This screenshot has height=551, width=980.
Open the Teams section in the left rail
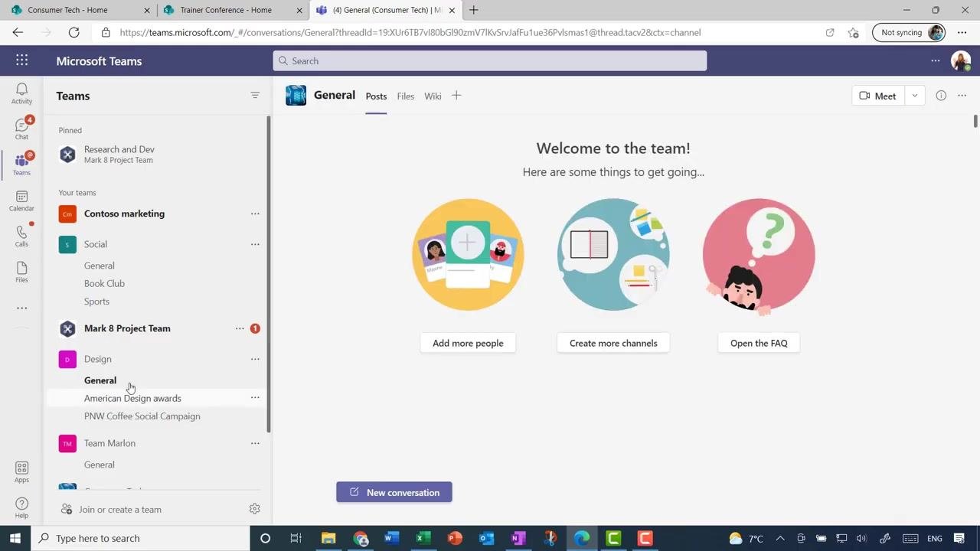tap(21, 164)
